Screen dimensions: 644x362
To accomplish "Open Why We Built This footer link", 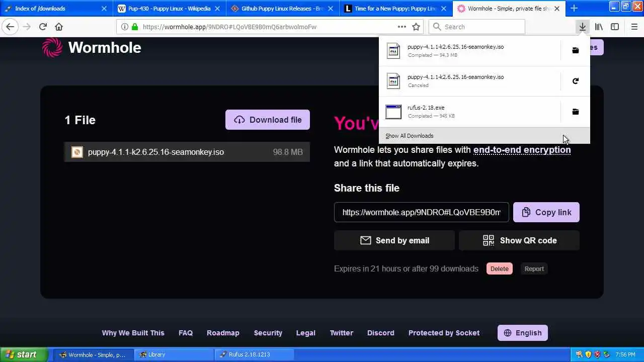I will point(133,333).
